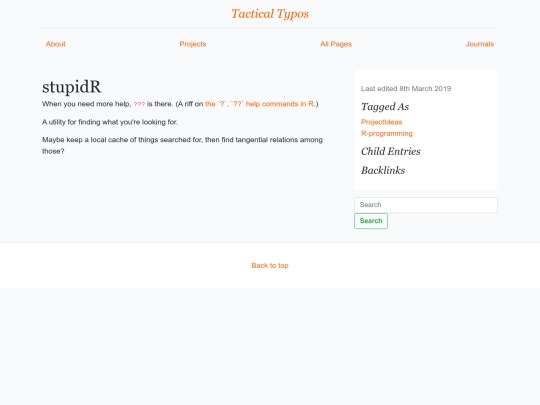
Task: Click the 'When you need more help' text
Action: click(86, 104)
